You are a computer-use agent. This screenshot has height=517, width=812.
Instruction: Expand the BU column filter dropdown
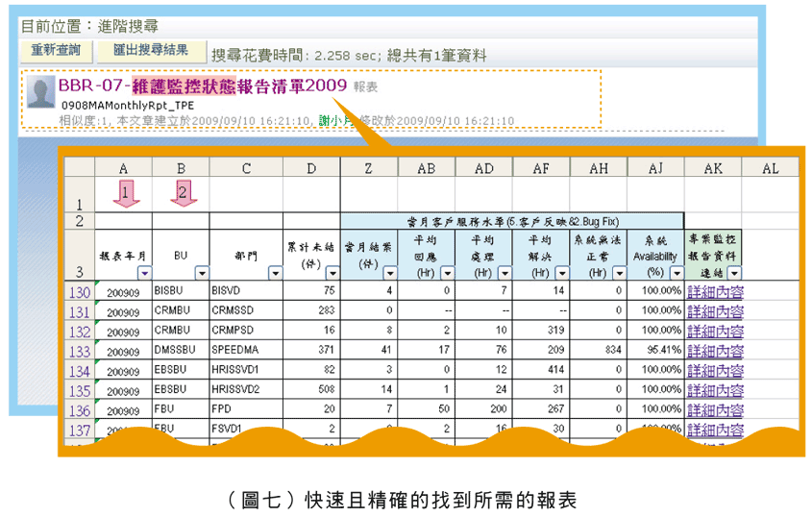[201, 274]
